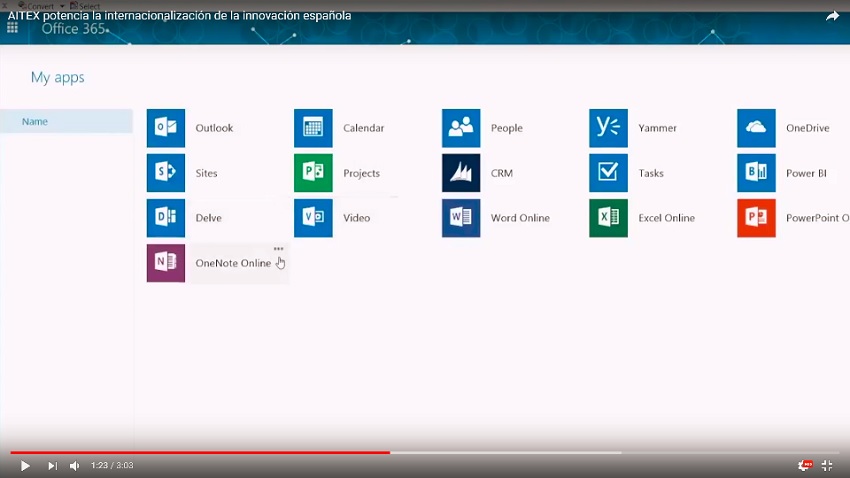
Task: Open the Calendar app tile
Action: 313,128
